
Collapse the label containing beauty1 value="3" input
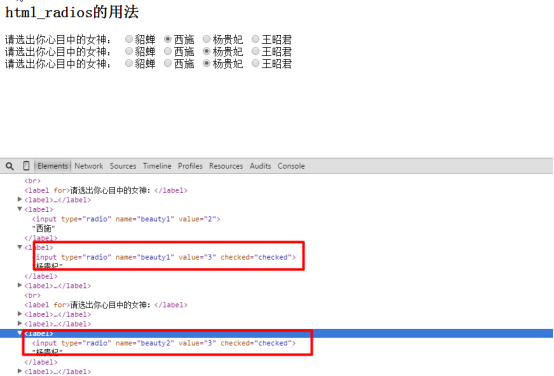coord(20,247)
